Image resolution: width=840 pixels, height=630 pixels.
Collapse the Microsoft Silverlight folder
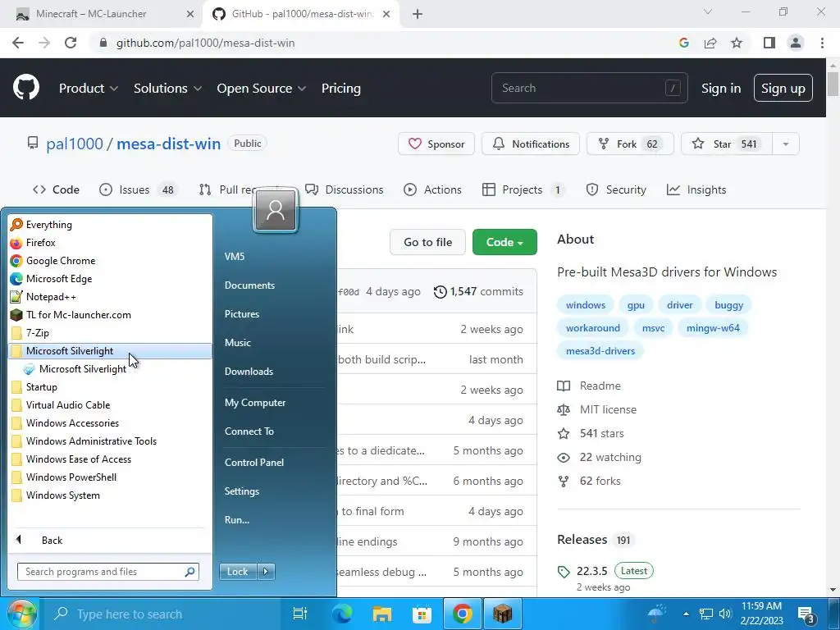pos(109,351)
